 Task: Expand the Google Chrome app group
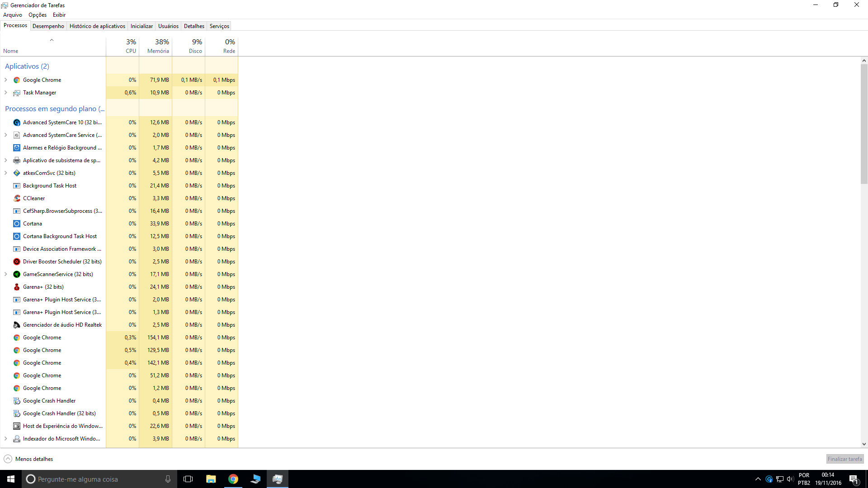click(6, 80)
